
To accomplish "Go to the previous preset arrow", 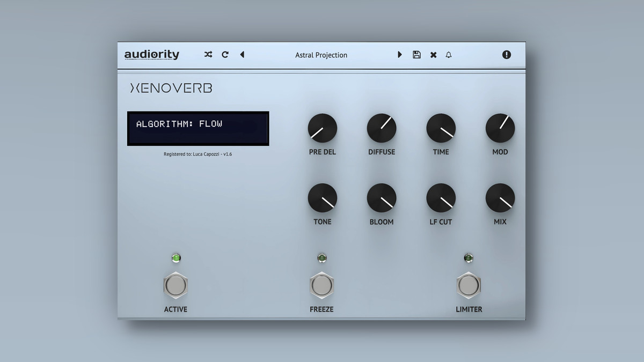I will pos(242,55).
